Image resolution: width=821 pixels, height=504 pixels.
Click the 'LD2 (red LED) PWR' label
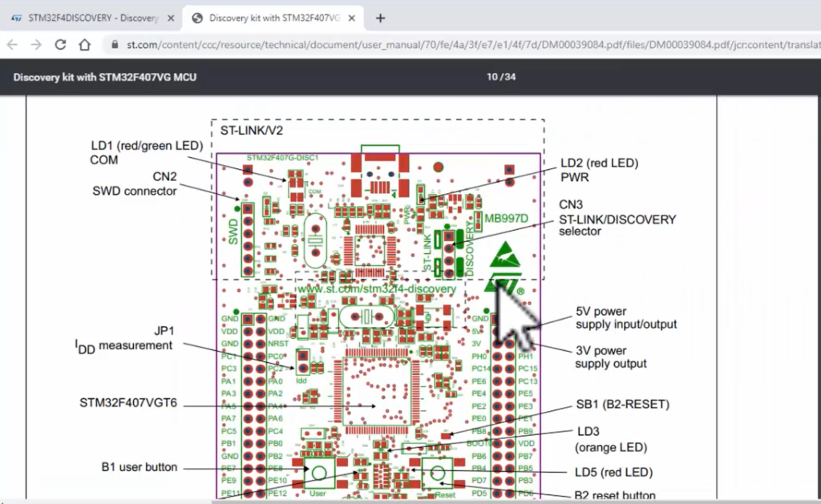coord(599,170)
